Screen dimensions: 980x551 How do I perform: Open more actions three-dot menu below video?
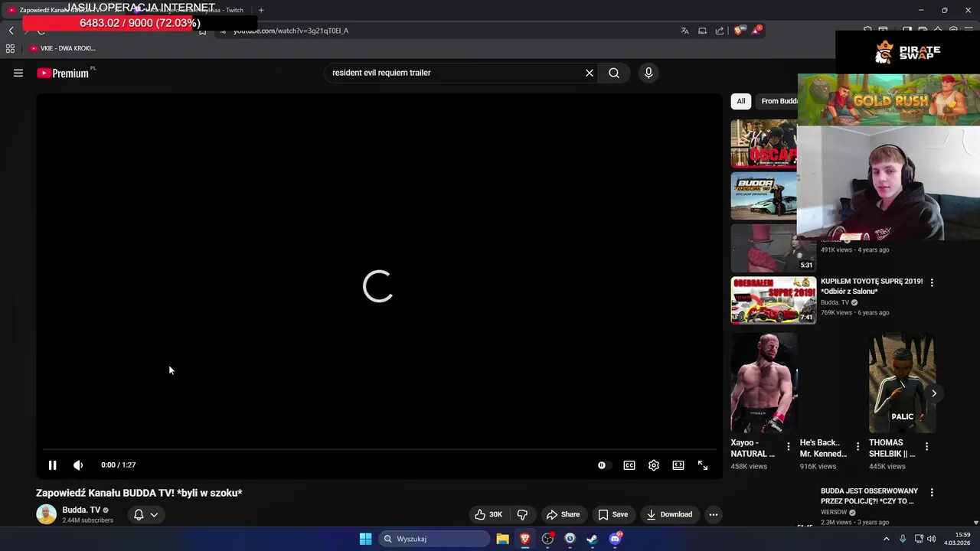point(714,514)
